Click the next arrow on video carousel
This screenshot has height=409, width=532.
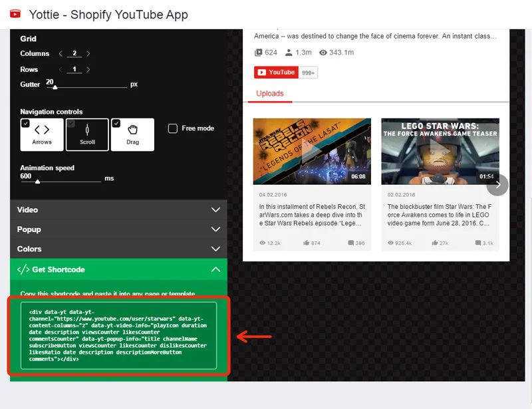click(x=497, y=185)
